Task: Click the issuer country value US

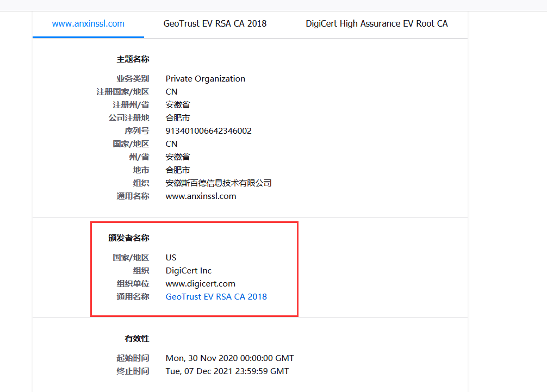Action: pyautogui.click(x=171, y=258)
